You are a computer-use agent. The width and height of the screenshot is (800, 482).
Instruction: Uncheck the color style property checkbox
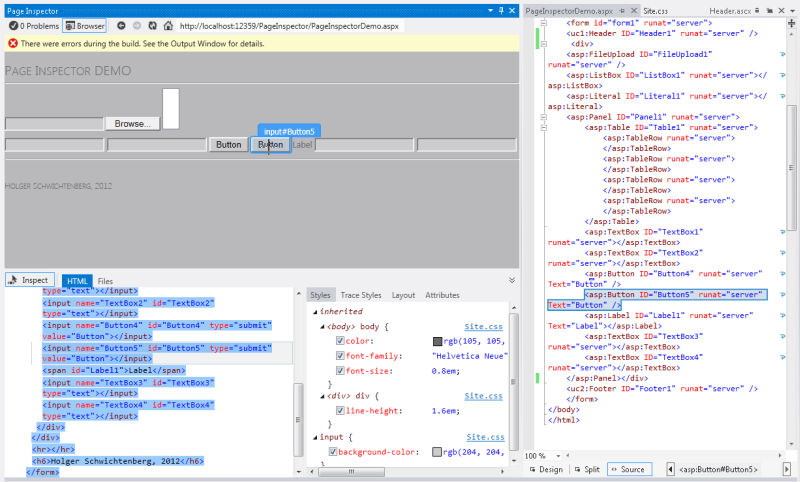341,341
